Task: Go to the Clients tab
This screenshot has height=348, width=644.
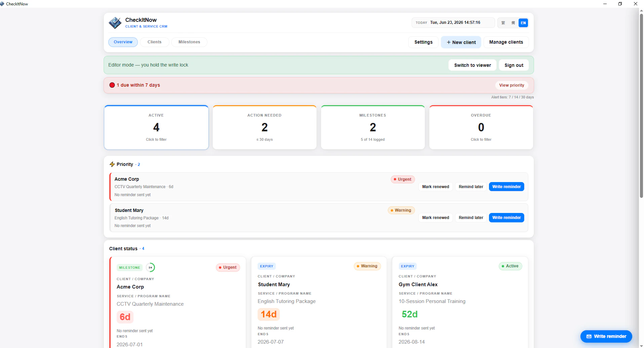Action: [154, 42]
